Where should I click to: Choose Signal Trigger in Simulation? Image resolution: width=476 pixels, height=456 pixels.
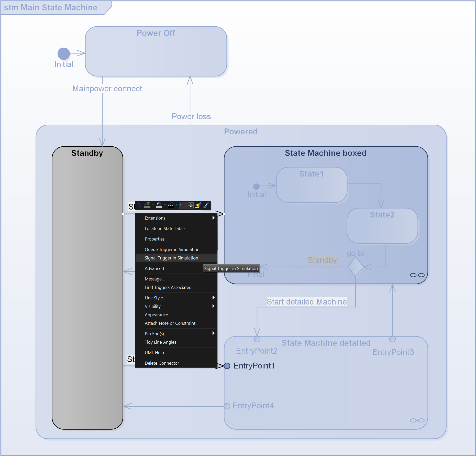pyautogui.click(x=171, y=258)
